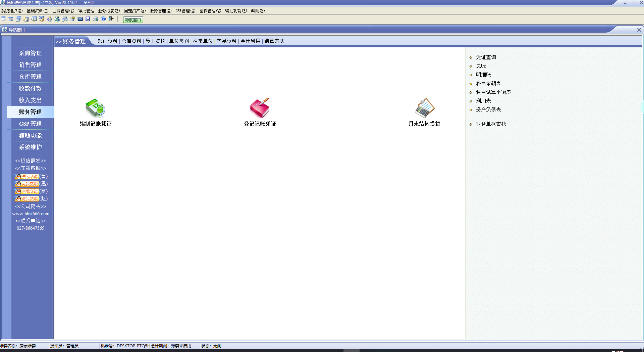Open 往来单位 link
The width and height of the screenshot is (644, 352).
(203, 41)
